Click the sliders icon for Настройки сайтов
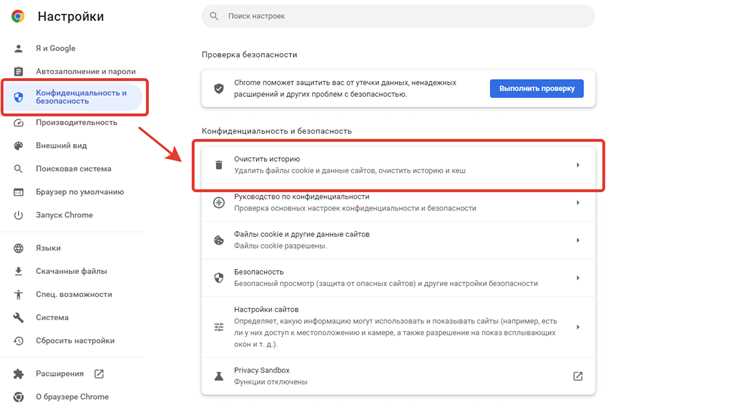The image size is (750, 411). point(219,327)
